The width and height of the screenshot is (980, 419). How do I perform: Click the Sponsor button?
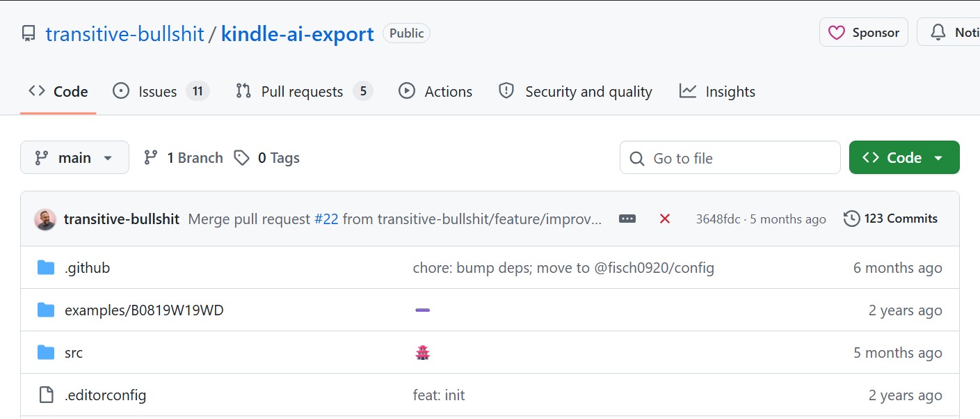click(x=863, y=33)
